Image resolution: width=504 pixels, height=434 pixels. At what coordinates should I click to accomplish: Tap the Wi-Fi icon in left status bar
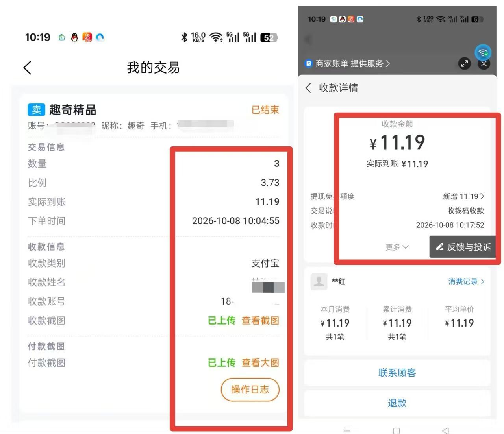pos(216,37)
